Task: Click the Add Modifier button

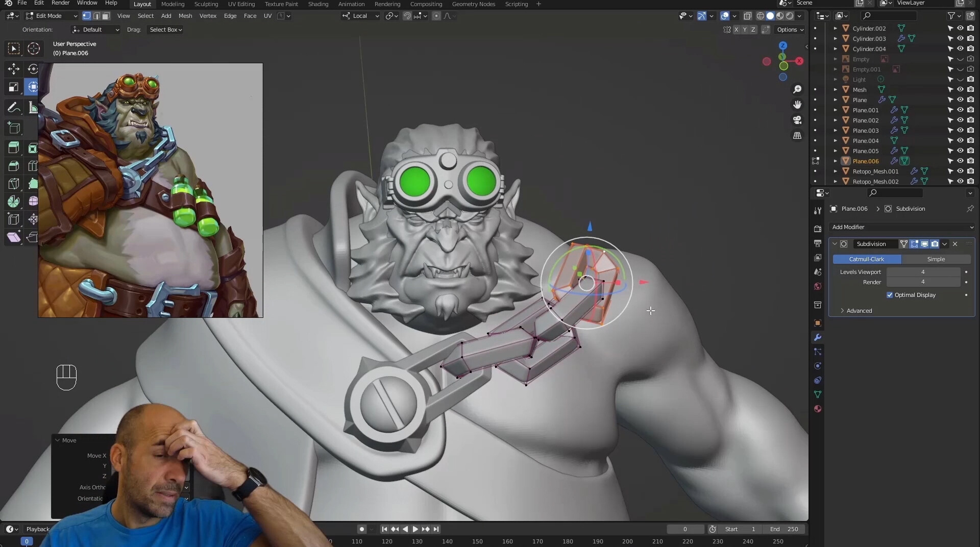Action: (901, 227)
